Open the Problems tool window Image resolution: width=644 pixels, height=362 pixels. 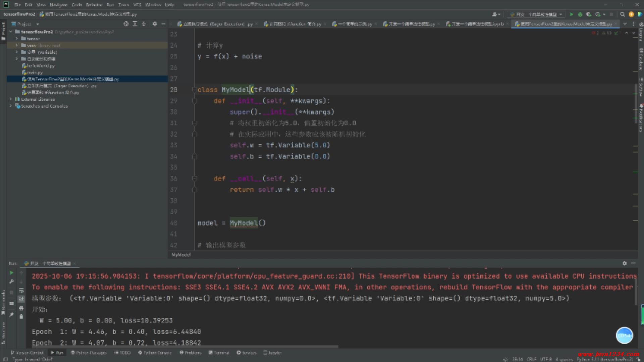coord(191,353)
